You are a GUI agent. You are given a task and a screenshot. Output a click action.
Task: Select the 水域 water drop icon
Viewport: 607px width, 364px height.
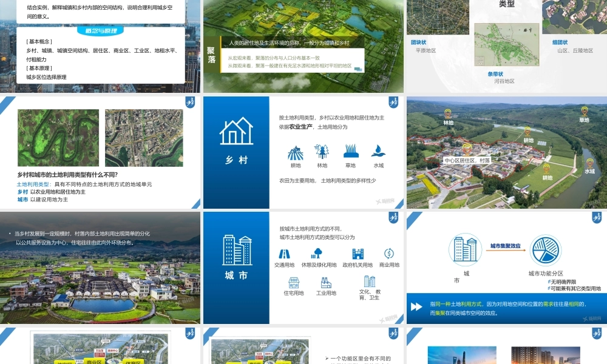(x=379, y=152)
